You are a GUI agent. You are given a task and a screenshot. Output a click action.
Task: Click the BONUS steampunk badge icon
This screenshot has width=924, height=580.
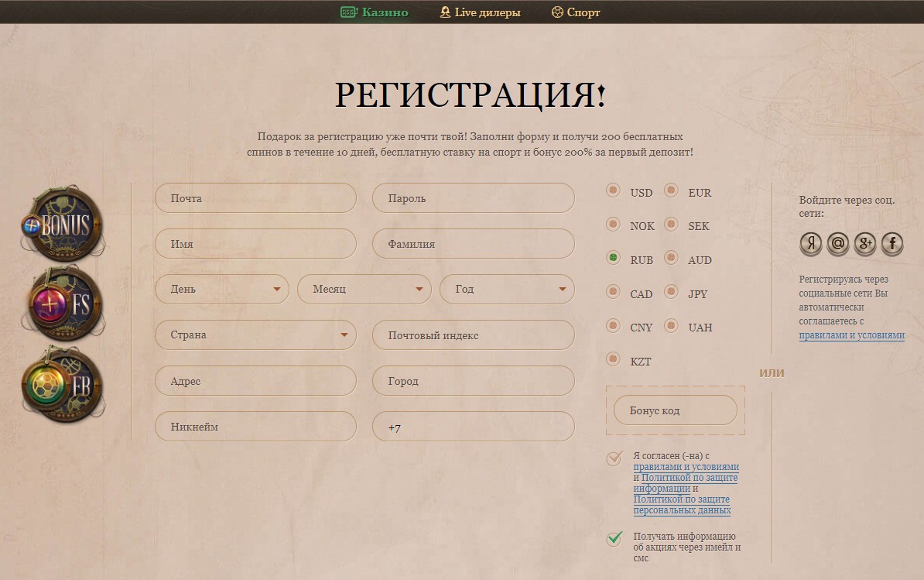(62, 225)
